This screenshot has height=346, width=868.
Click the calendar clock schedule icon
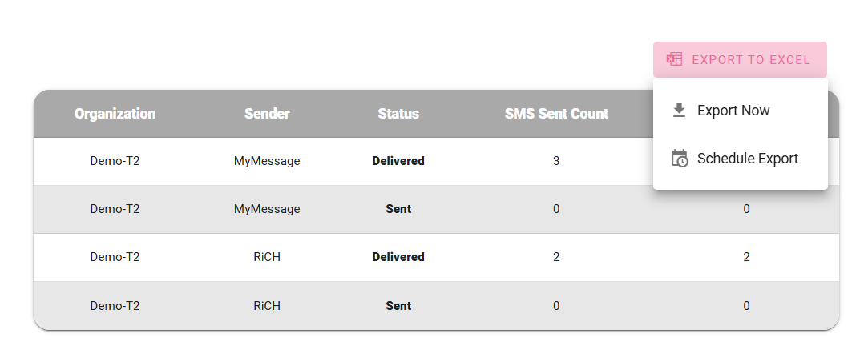tap(679, 159)
